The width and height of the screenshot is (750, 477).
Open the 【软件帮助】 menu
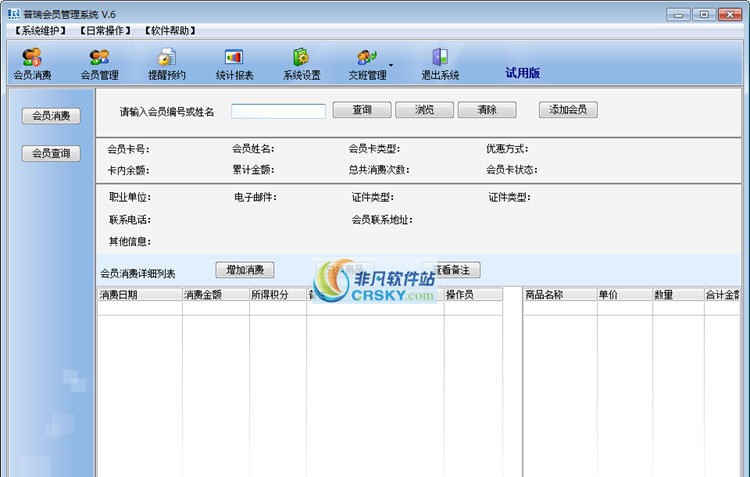[x=170, y=31]
